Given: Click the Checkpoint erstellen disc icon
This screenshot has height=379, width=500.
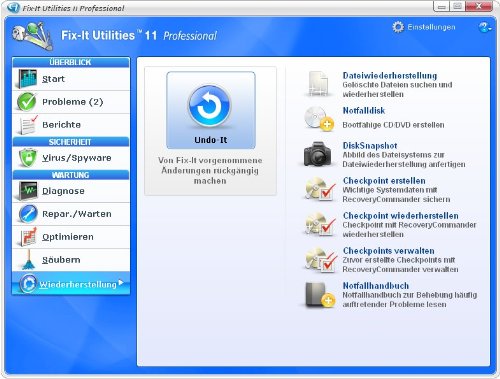Looking at the screenshot, I should pos(320,189).
